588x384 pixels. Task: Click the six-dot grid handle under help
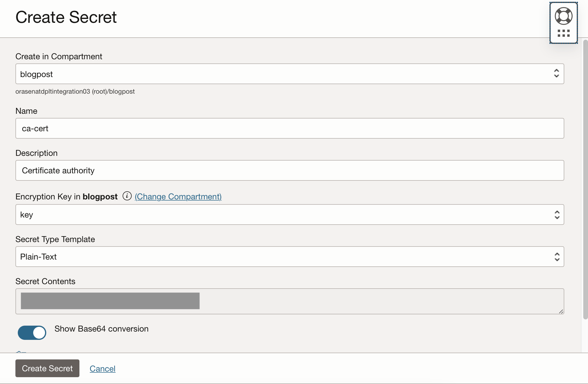click(x=563, y=33)
